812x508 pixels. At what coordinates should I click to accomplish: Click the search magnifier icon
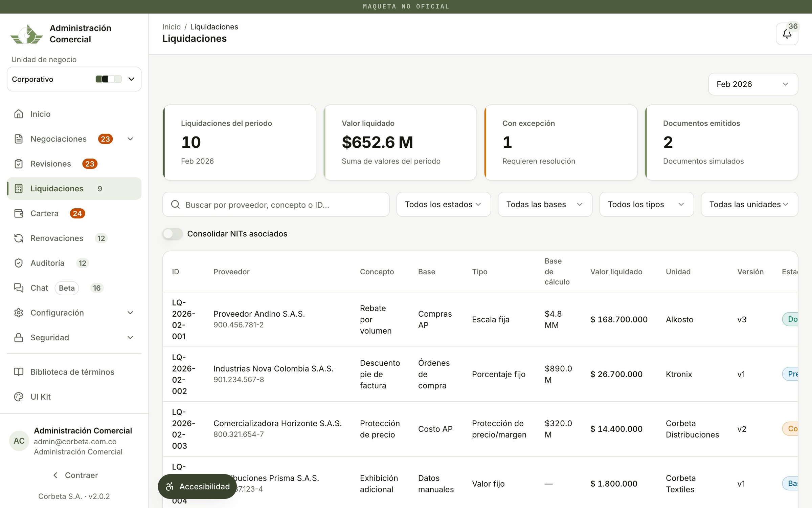point(175,205)
